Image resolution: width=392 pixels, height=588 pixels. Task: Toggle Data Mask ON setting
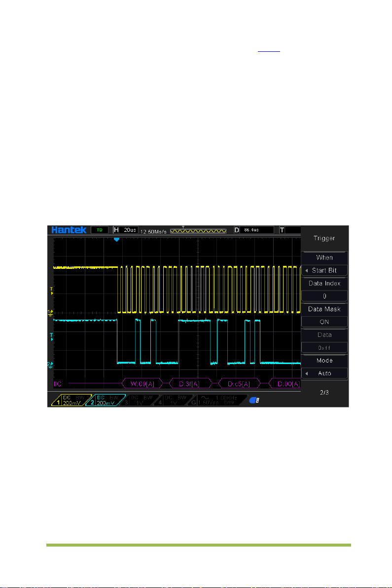point(324,322)
